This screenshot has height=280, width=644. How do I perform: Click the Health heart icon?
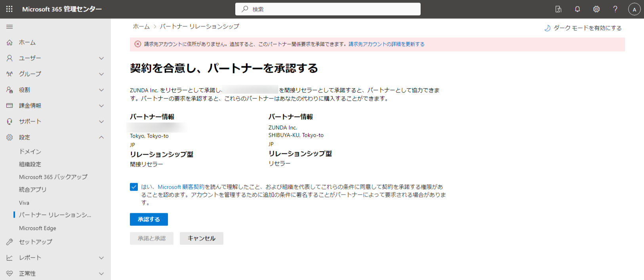point(10,274)
